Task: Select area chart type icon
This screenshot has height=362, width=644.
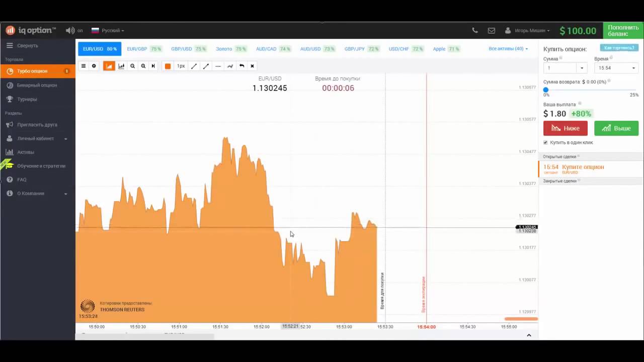Action: coord(109,66)
